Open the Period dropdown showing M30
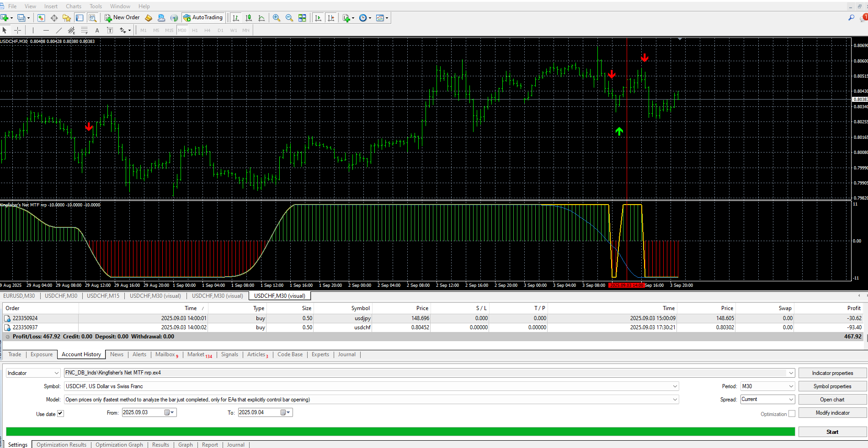 (x=767, y=386)
